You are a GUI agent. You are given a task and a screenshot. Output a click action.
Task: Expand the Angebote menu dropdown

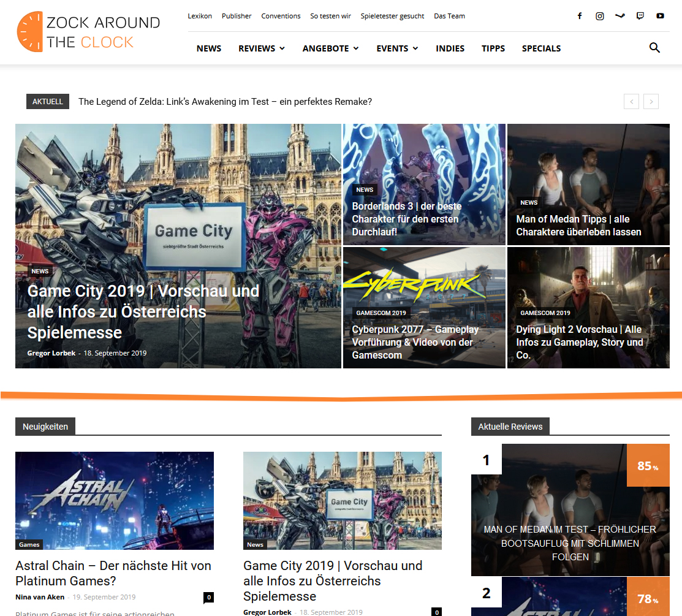330,48
